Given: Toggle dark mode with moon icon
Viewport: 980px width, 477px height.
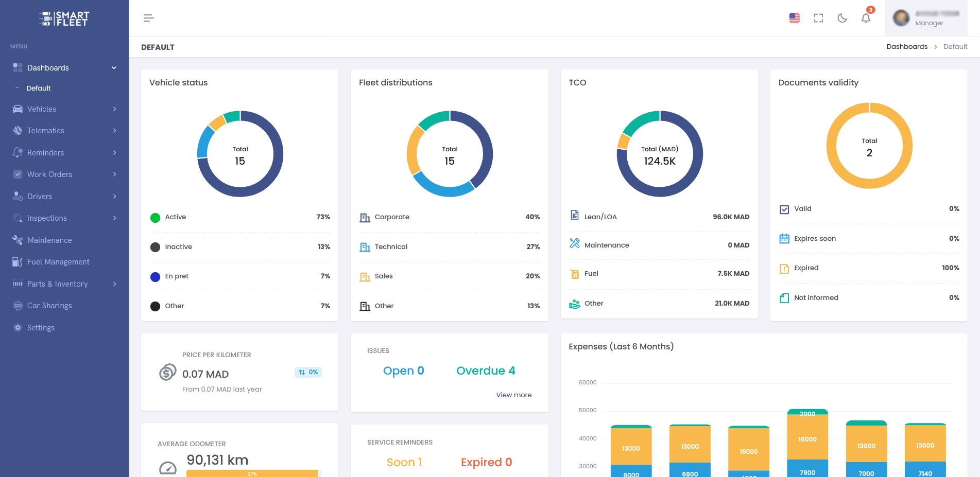Looking at the screenshot, I should click(842, 18).
